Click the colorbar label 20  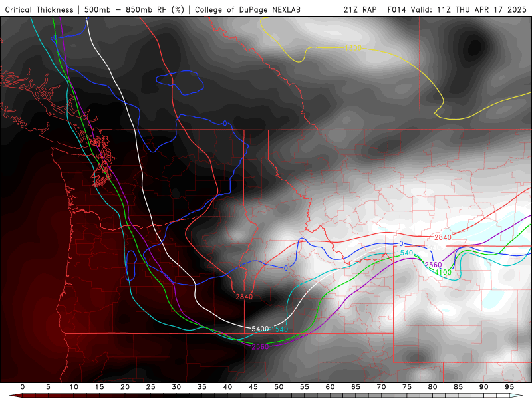pos(125,387)
